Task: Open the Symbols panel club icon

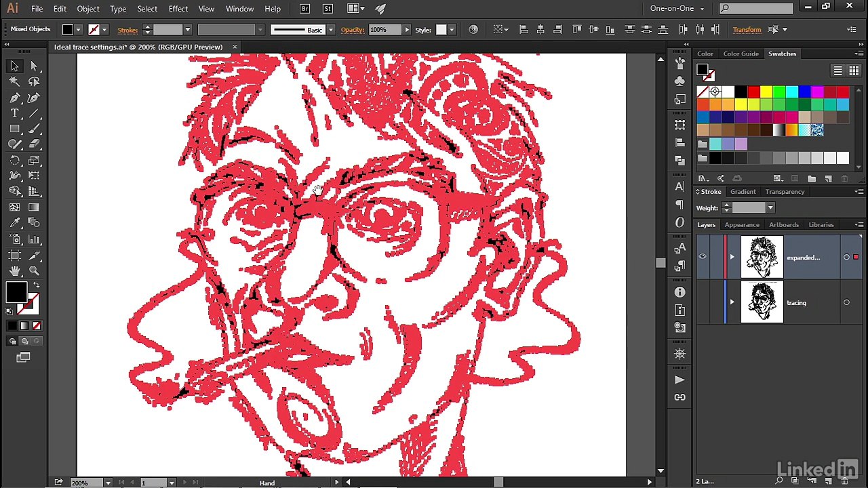Action: click(x=680, y=81)
